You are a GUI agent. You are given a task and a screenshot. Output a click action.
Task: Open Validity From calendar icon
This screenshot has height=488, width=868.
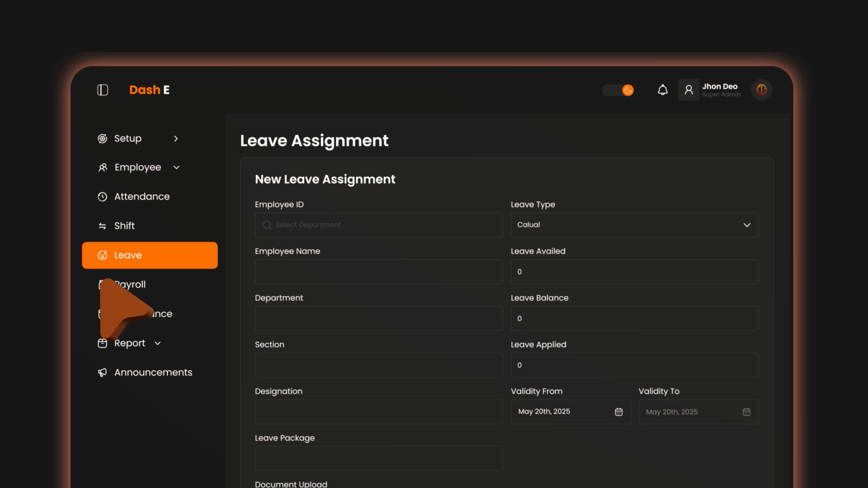(618, 412)
